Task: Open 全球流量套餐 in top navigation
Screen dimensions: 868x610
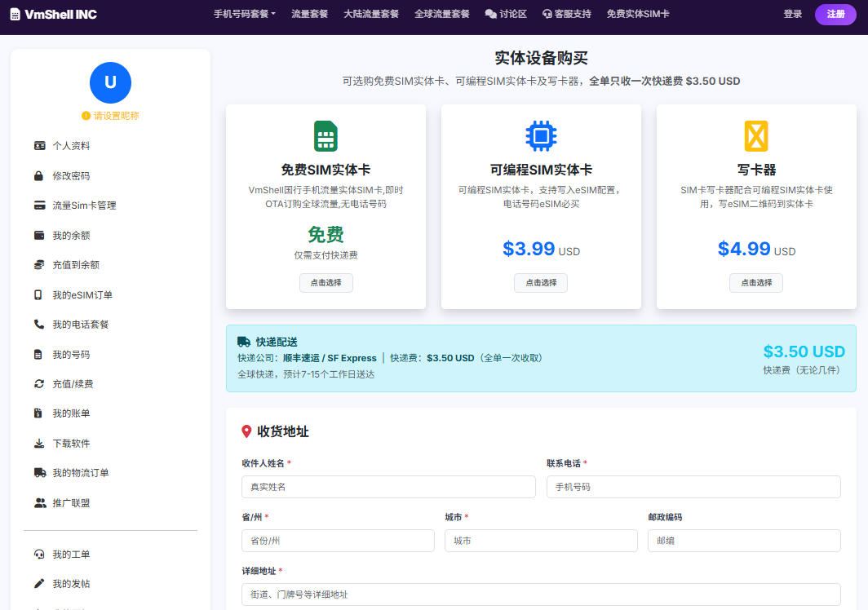Action: 441,14
